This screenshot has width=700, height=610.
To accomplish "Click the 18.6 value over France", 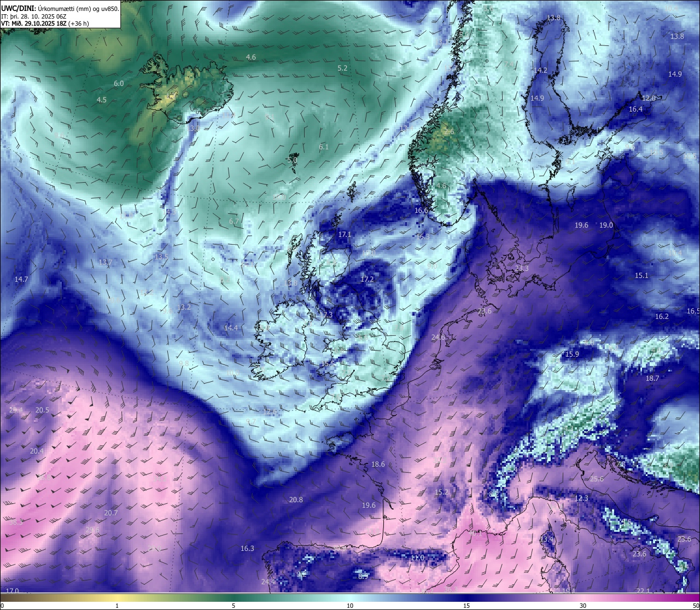I will pyautogui.click(x=378, y=464).
